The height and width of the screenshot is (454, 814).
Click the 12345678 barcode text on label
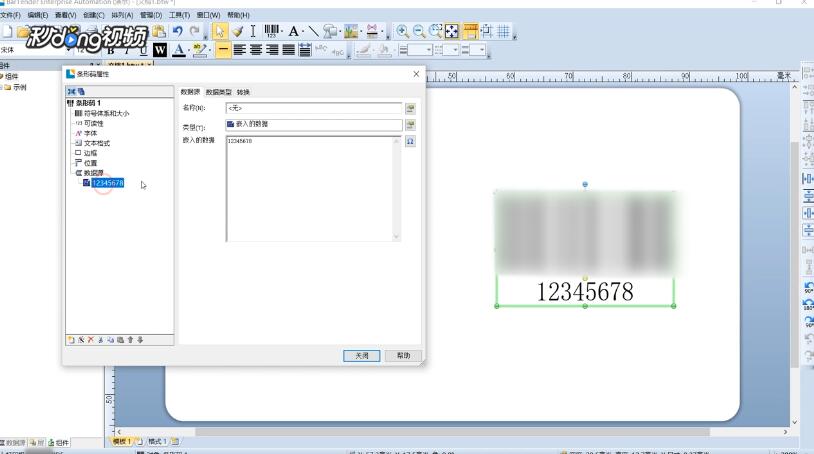pyautogui.click(x=585, y=292)
